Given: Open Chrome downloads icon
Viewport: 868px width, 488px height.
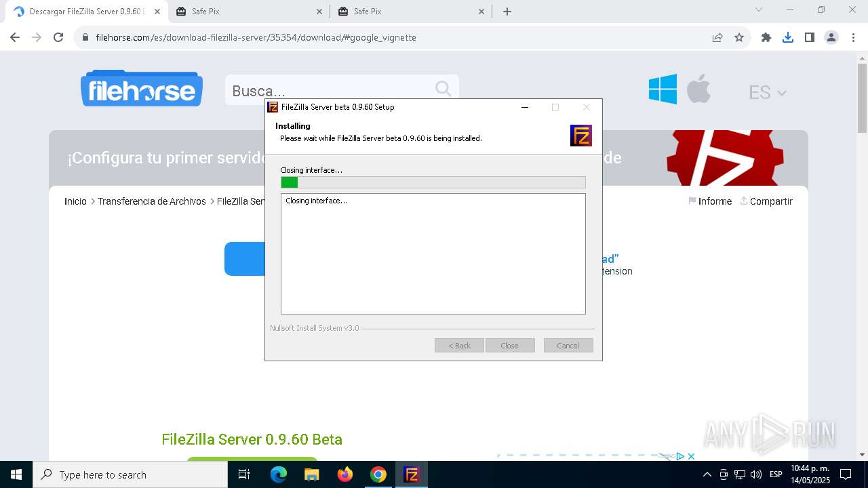Looking at the screenshot, I should click(788, 37).
